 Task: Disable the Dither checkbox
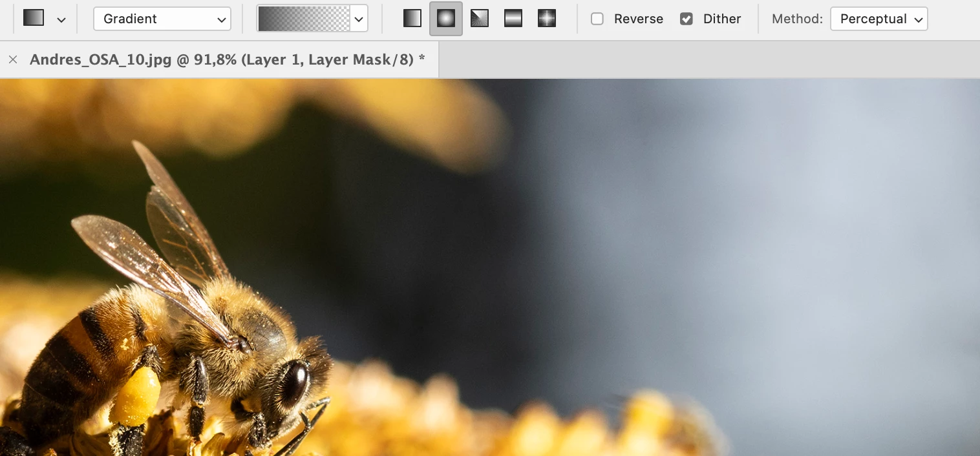click(687, 19)
